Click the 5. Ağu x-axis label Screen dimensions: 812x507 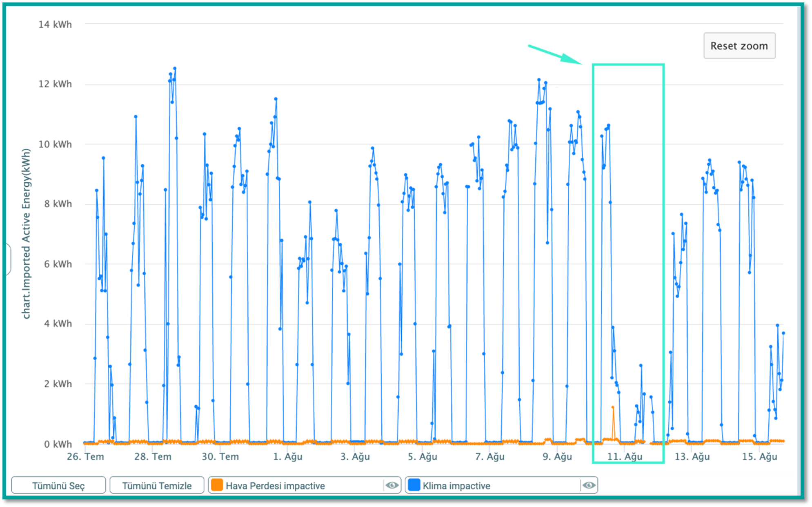coord(423,456)
